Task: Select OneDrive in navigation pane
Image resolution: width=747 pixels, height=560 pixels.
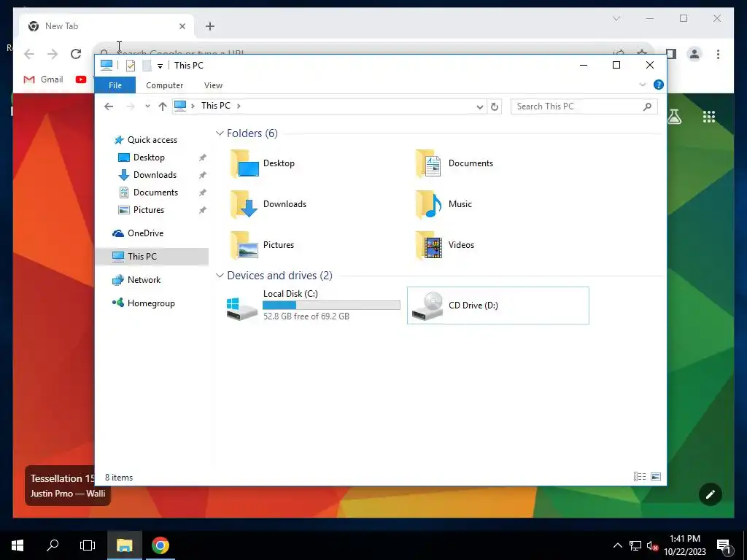Action: pos(145,233)
